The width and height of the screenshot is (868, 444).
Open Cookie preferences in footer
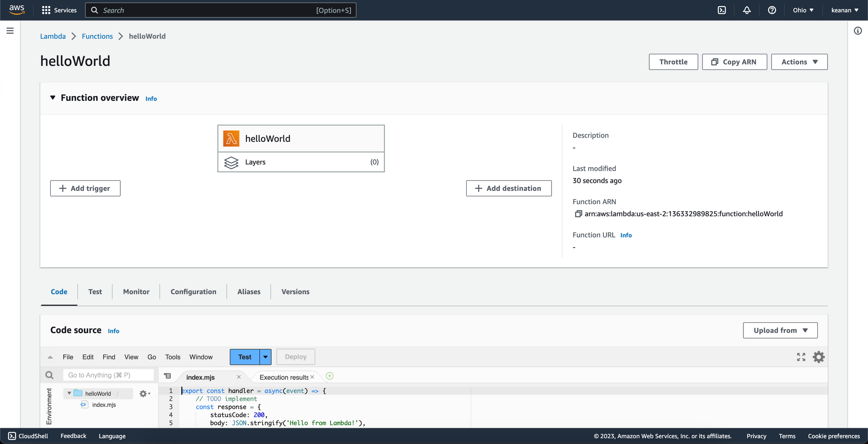(x=834, y=436)
